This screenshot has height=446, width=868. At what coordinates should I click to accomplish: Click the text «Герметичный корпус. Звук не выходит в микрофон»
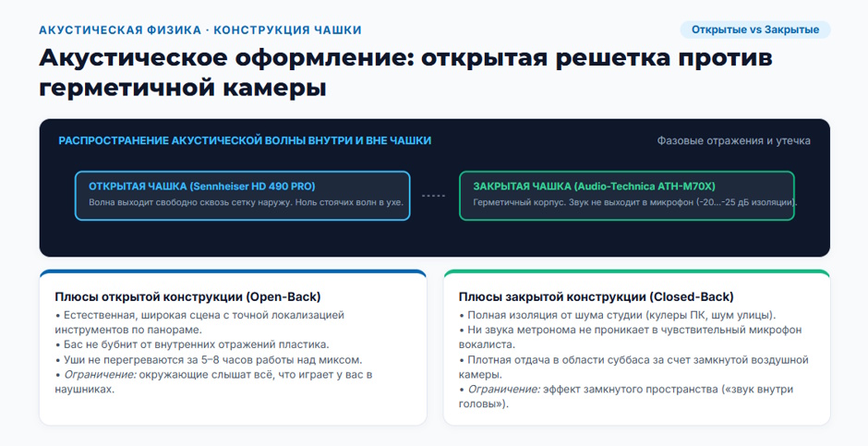click(583, 202)
